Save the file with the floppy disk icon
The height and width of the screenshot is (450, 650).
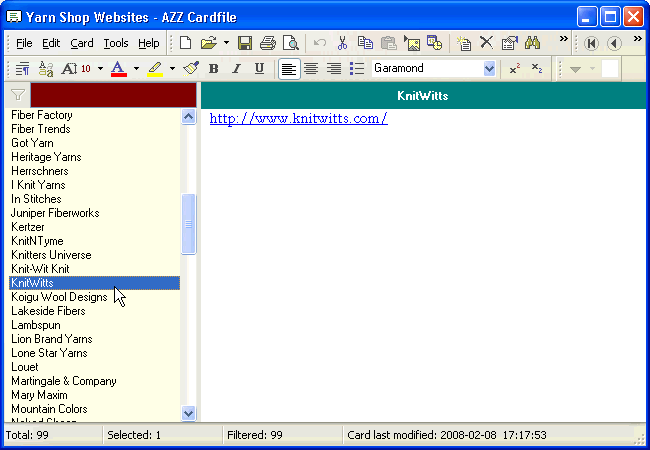pos(245,43)
